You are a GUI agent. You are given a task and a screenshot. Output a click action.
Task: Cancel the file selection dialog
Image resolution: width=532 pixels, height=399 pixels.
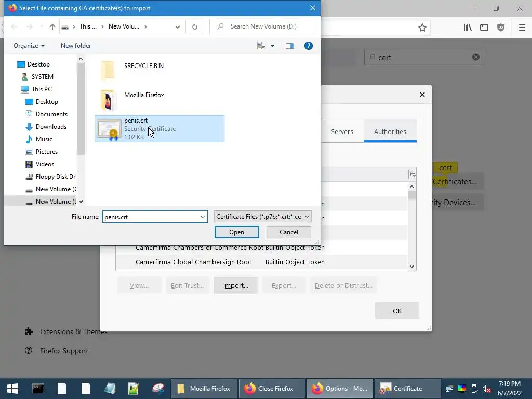coord(289,232)
